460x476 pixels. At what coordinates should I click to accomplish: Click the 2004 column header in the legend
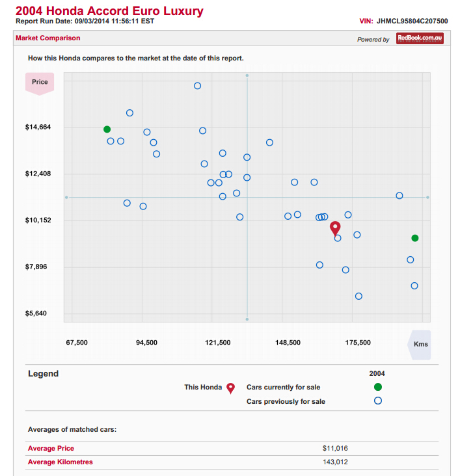click(377, 374)
